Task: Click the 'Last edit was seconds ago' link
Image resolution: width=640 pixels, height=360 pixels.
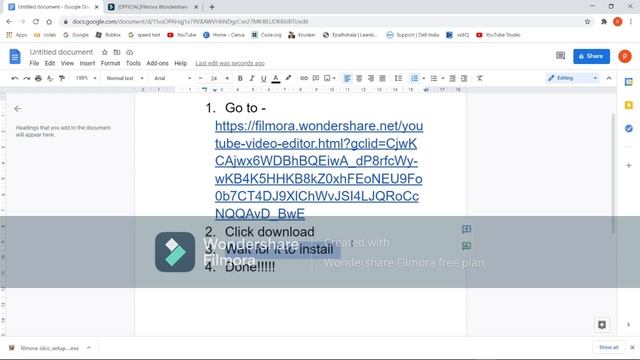Action: pyautogui.click(x=230, y=63)
